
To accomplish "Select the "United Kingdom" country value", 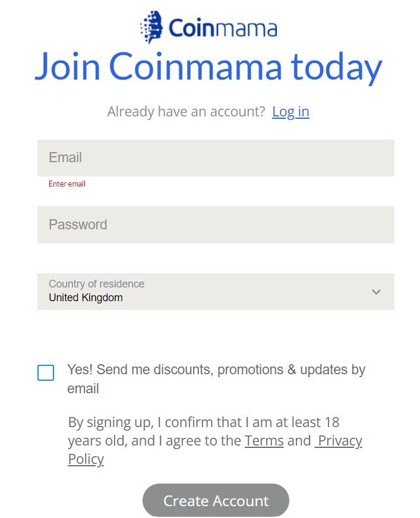I will click(86, 298).
